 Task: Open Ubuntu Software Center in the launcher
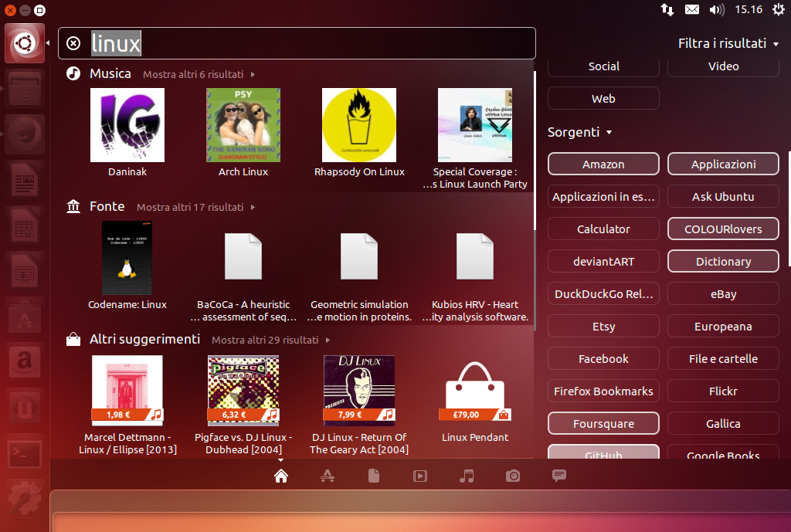[25, 316]
